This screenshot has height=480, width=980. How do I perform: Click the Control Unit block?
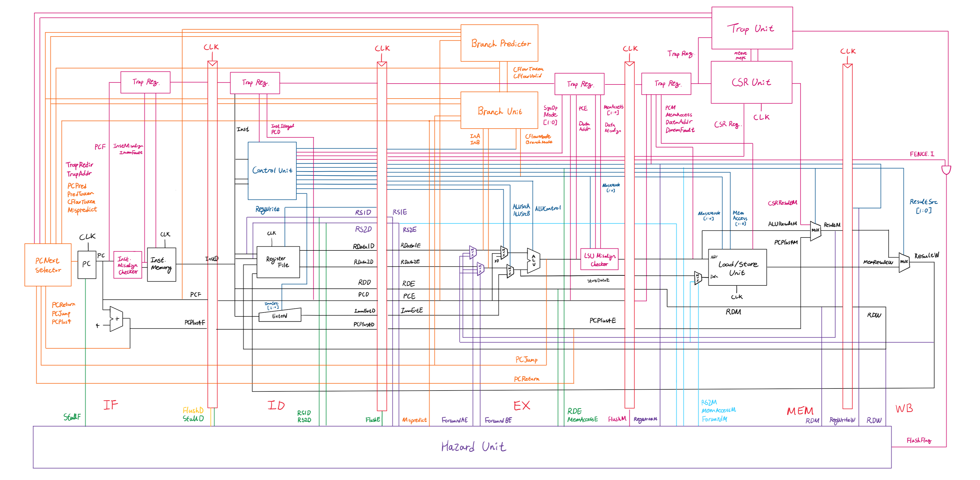tap(272, 171)
